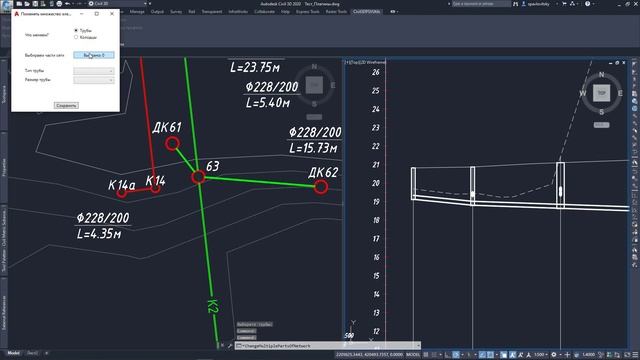The height and width of the screenshot is (360, 640).
Task: Click the plus annotation scale icon in status bar
Action: click(567, 355)
